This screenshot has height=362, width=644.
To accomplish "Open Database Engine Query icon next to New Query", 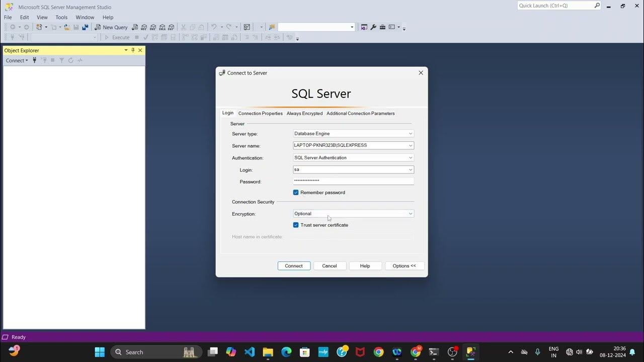I will coord(135,27).
